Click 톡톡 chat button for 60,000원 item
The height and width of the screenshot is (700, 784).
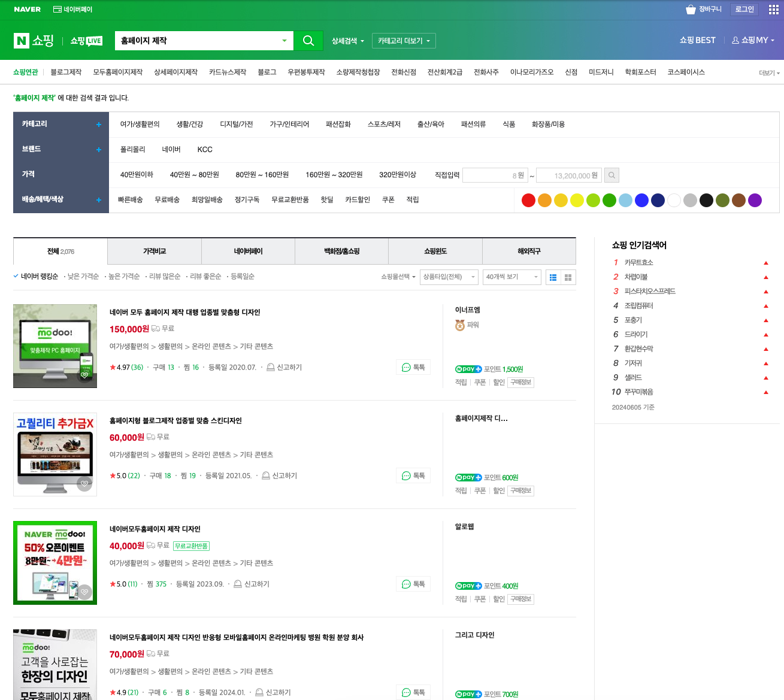click(x=413, y=476)
